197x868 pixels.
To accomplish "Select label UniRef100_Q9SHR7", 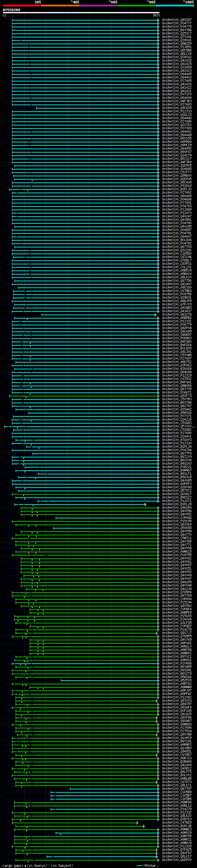I will pos(176,721).
